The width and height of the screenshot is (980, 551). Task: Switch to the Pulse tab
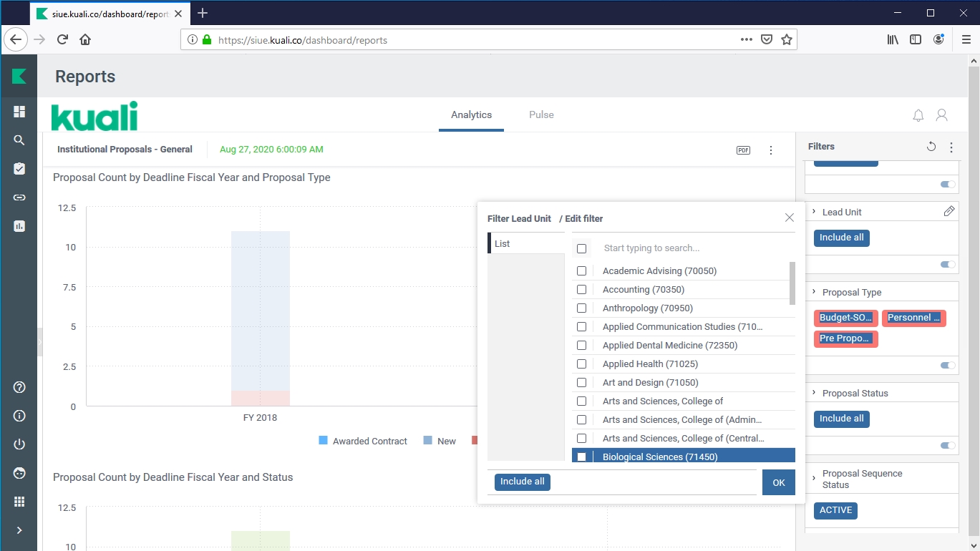[541, 115]
